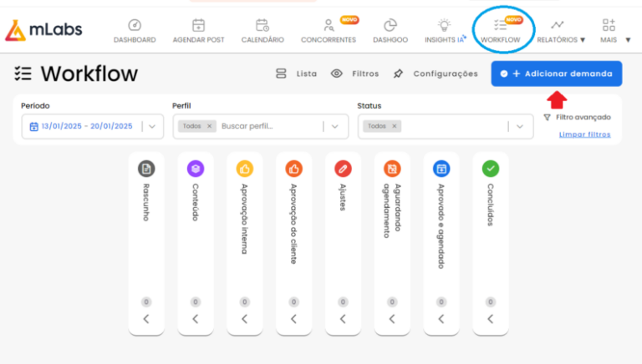The height and width of the screenshot is (364, 642).
Task: Expand the Aprovado e agendado column chevron
Action: point(441,319)
